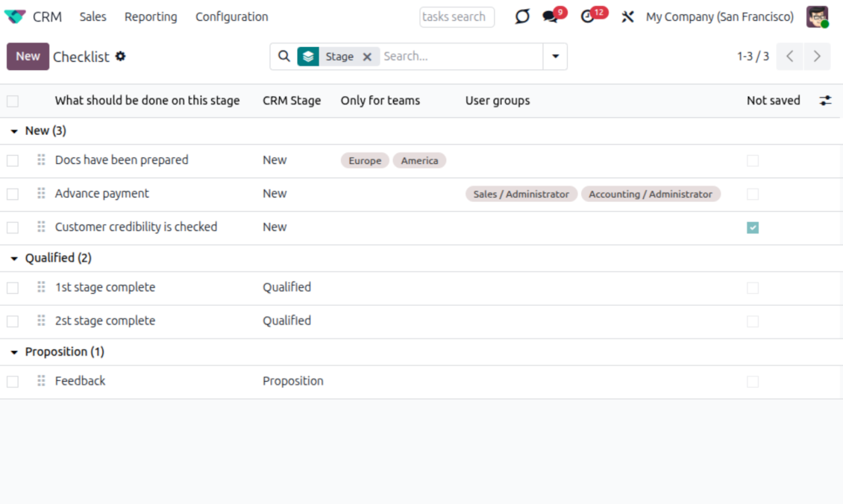The image size is (843, 504).
Task: Uncheck Not saved for Customer credibility
Action: (x=753, y=227)
